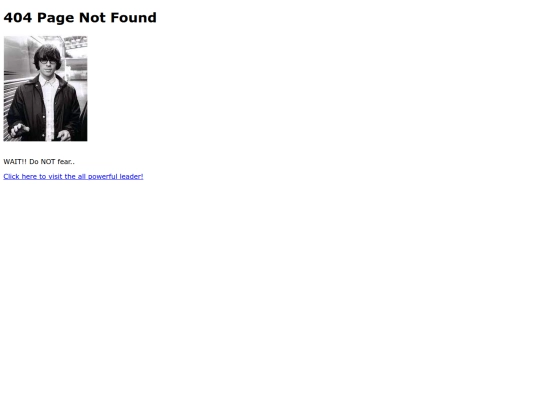Click the word 'fear..' in the paragraph
The width and height of the screenshot is (540, 405).
66,162
